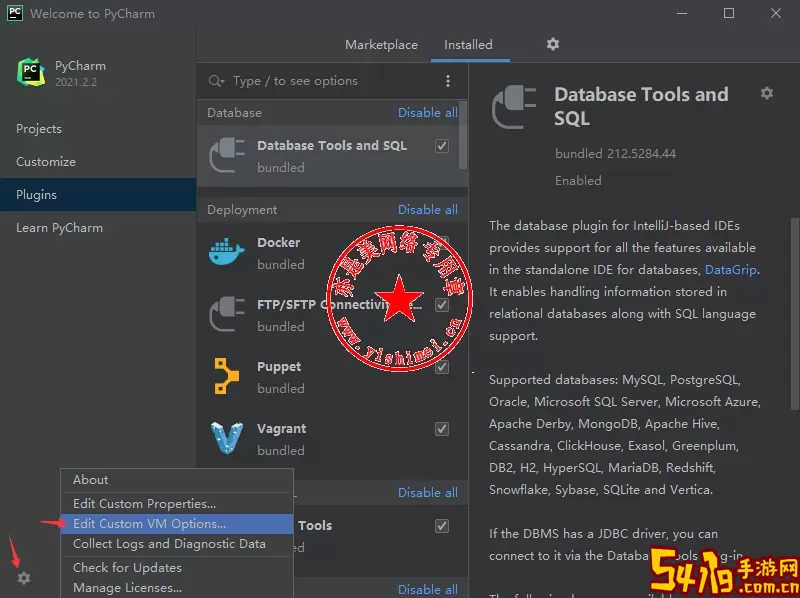Focus the plugin search field

334,81
